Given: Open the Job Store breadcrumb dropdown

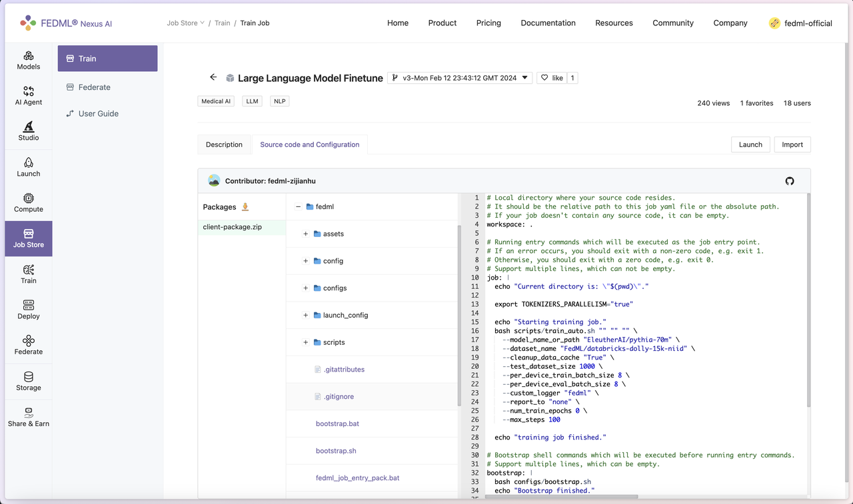Looking at the screenshot, I should [186, 23].
